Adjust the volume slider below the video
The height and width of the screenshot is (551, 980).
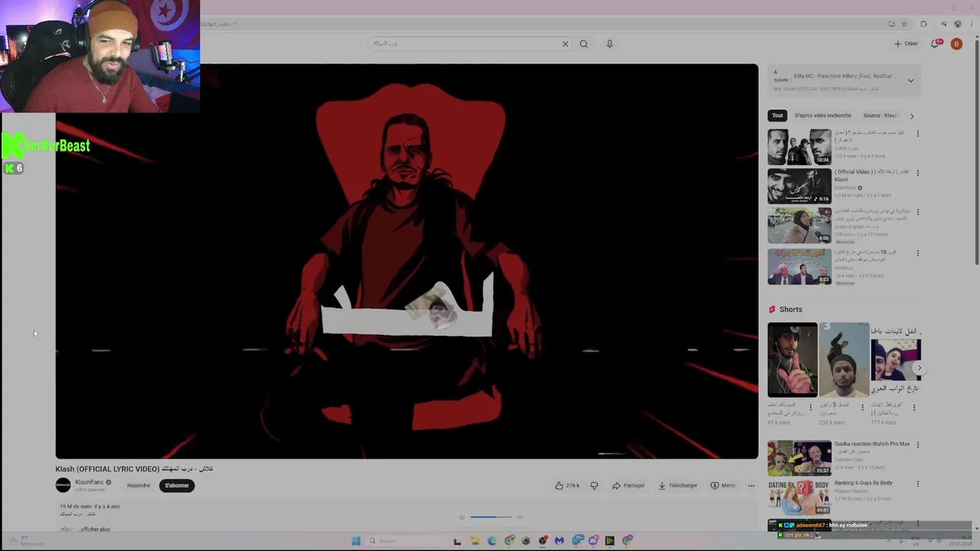pyautogui.click(x=491, y=517)
